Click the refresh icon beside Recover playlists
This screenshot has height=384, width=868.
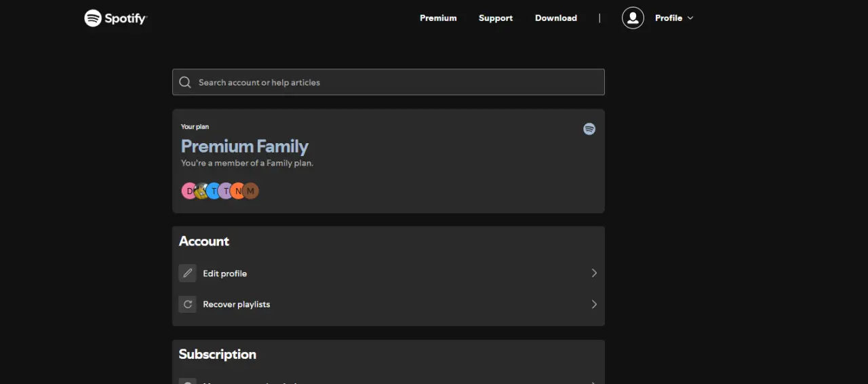pyautogui.click(x=188, y=304)
